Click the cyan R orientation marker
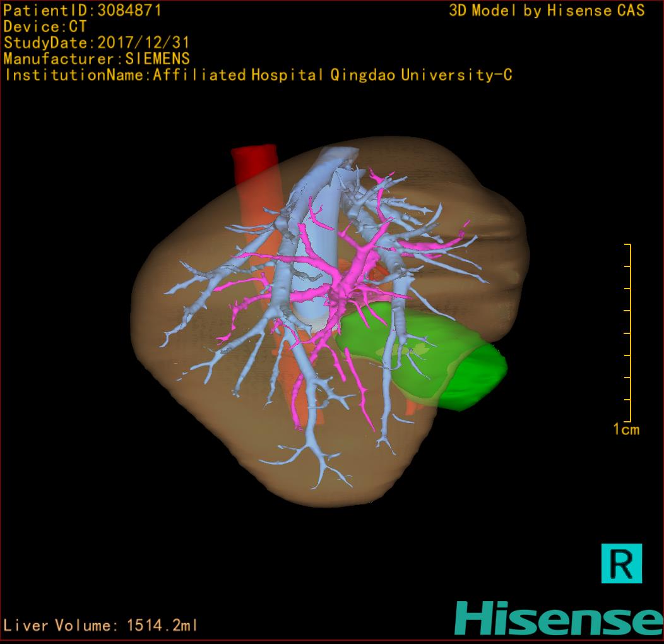 click(x=621, y=563)
